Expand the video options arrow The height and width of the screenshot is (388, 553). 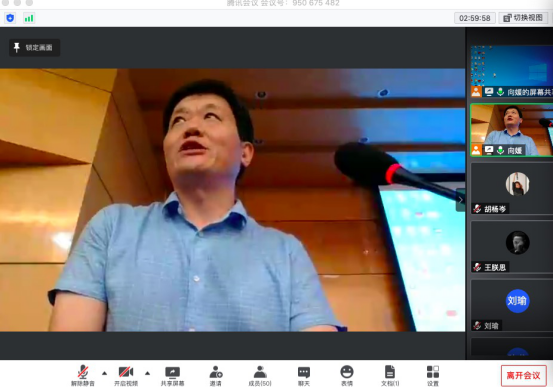147,373
